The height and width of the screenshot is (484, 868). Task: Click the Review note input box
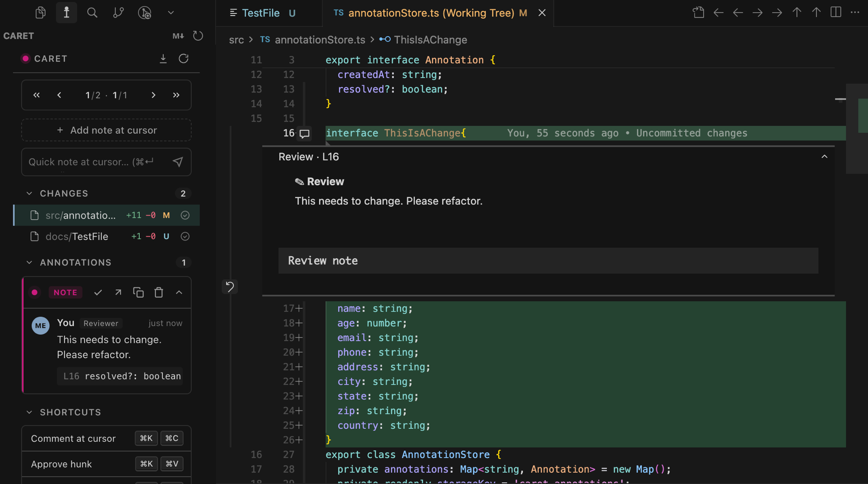548,261
